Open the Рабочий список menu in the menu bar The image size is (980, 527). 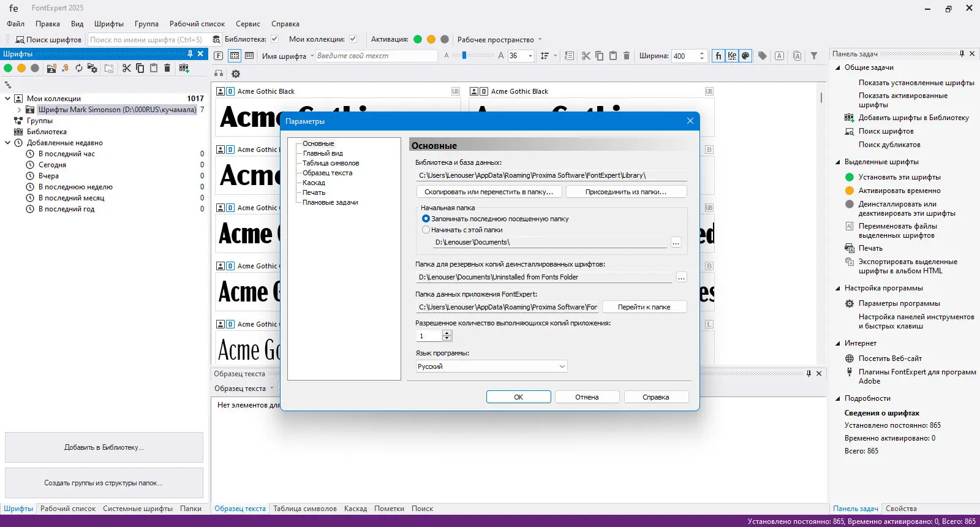click(197, 24)
